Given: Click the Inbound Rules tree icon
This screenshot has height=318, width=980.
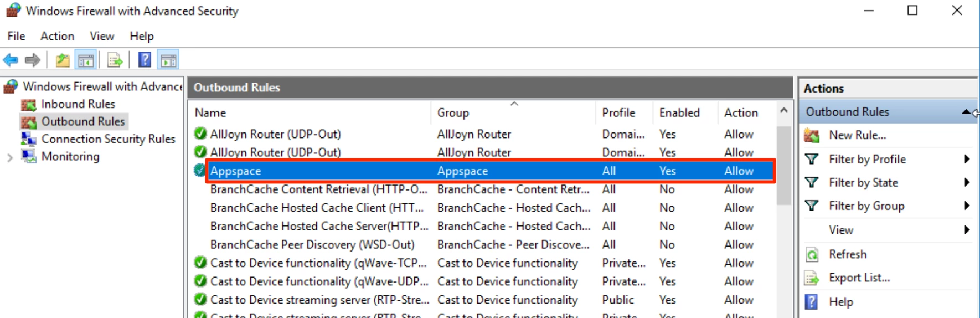Looking at the screenshot, I should [28, 104].
